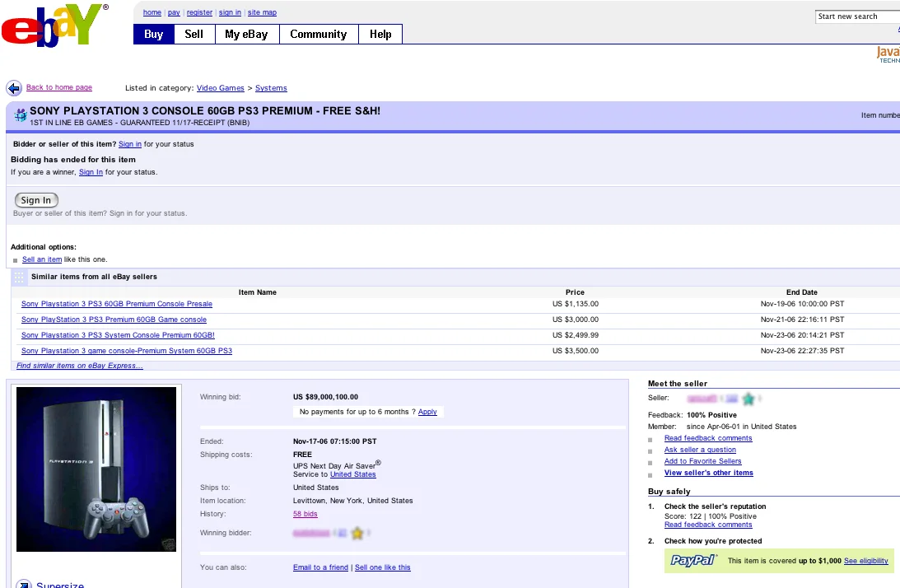900x588 pixels.
Task: Click the blue back arrow icon
Action: point(14,88)
